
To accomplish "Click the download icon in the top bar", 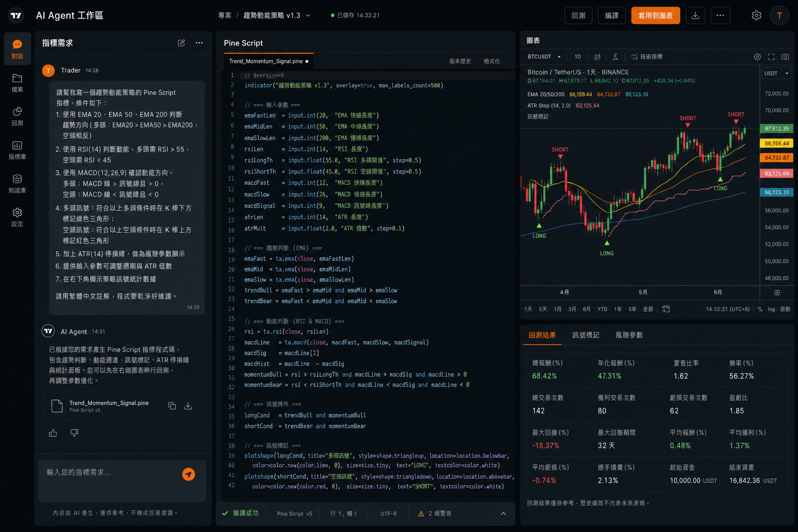I will tap(695, 16).
